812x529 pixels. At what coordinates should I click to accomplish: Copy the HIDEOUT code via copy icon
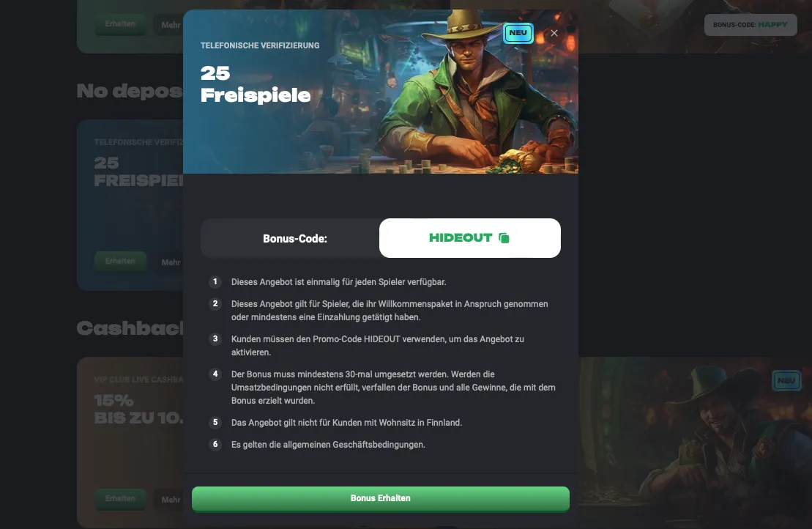(x=504, y=238)
